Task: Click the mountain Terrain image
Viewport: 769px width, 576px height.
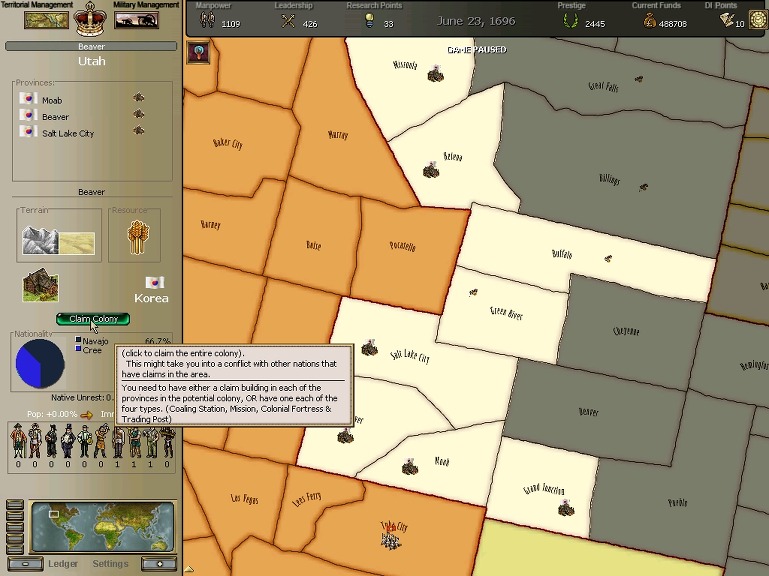Action: point(40,240)
